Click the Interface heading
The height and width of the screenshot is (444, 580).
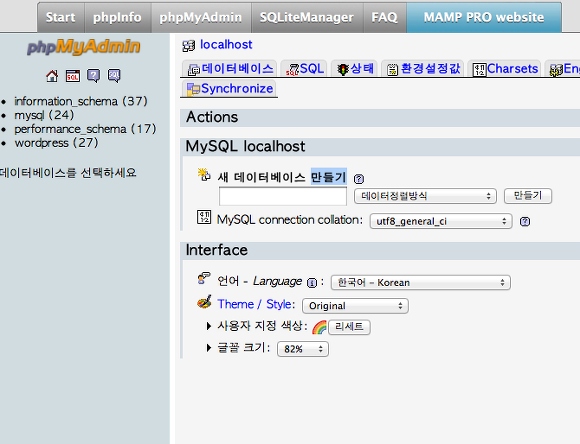click(217, 250)
